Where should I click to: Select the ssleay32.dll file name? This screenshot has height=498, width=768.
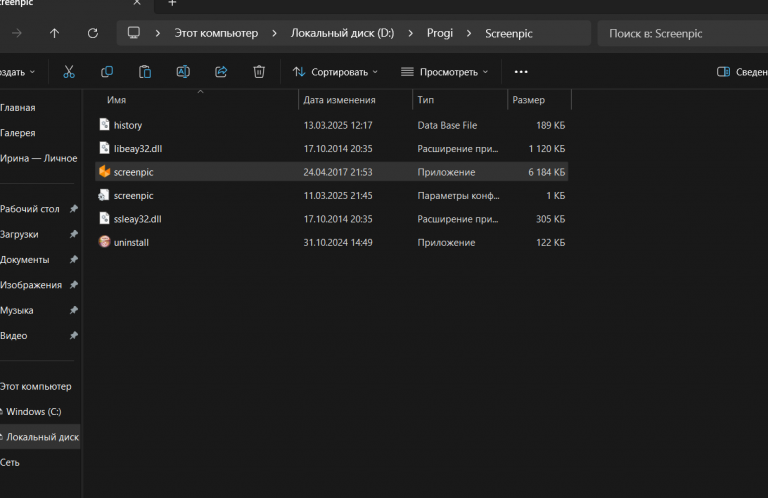point(138,219)
